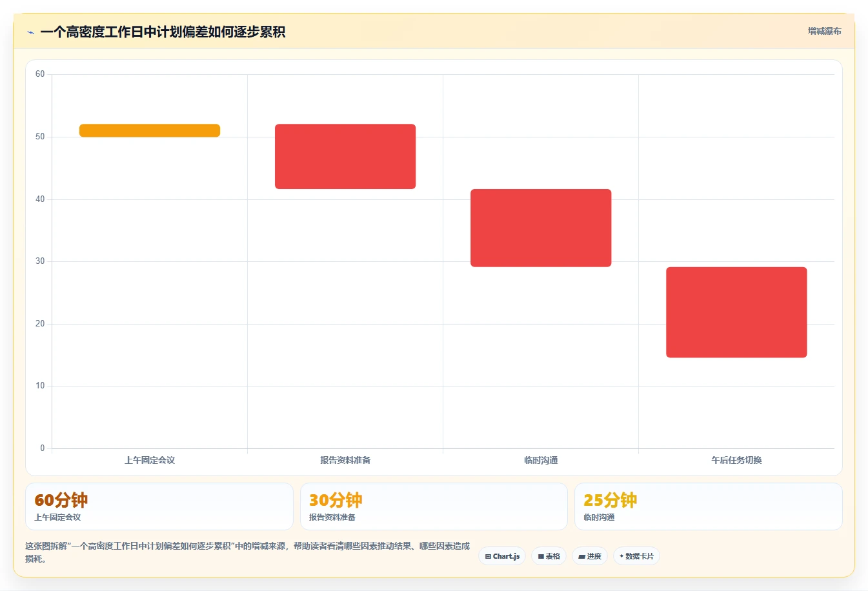Click the y-axis value 50
Screen dimensions: 868x591
[x=40, y=137]
